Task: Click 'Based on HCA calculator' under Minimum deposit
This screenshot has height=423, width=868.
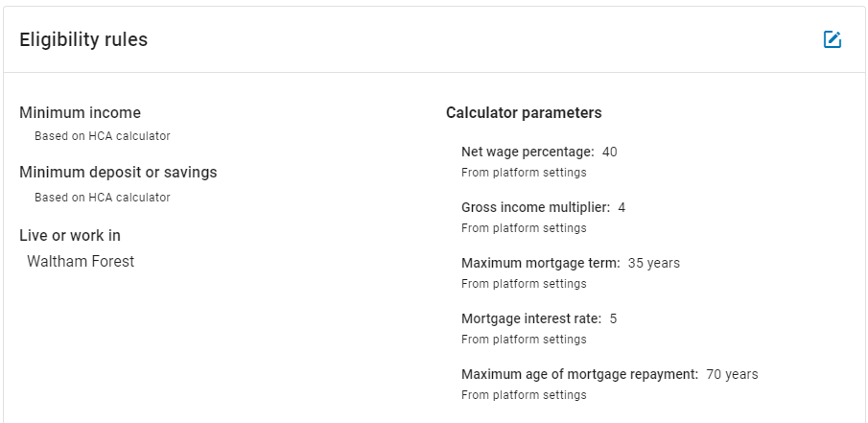Action: coord(103,198)
